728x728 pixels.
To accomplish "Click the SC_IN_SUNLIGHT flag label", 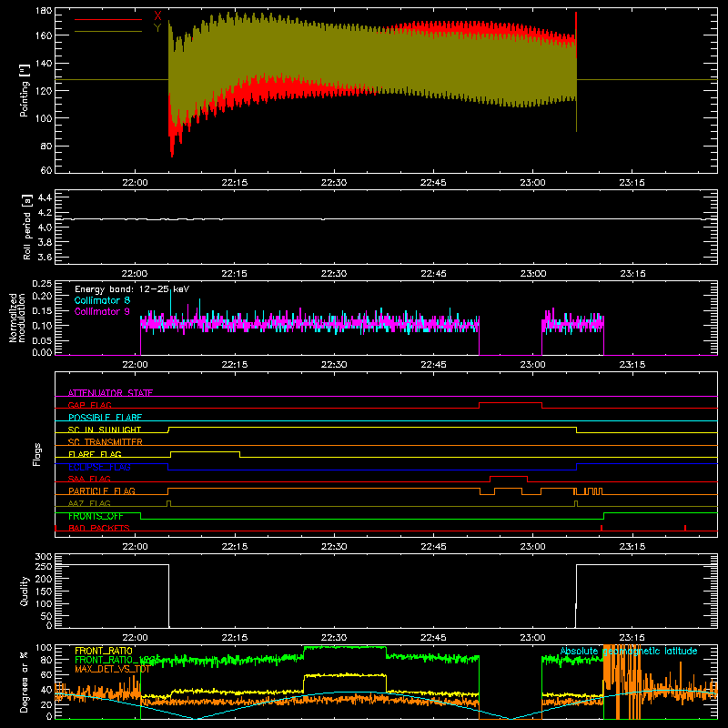I will coord(105,430).
